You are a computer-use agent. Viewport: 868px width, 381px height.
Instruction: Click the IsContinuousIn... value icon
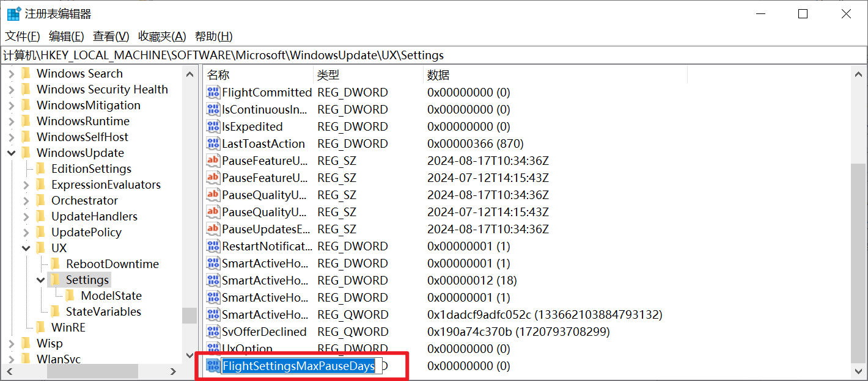[x=213, y=109]
